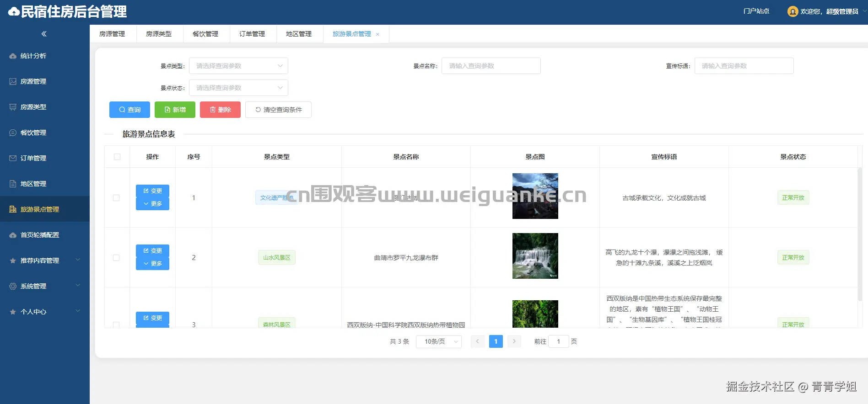Image resolution: width=868 pixels, height=404 pixels.
Task: Click the 统计分析 cloud icon in sidebar
Action: click(x=13, y=56)
